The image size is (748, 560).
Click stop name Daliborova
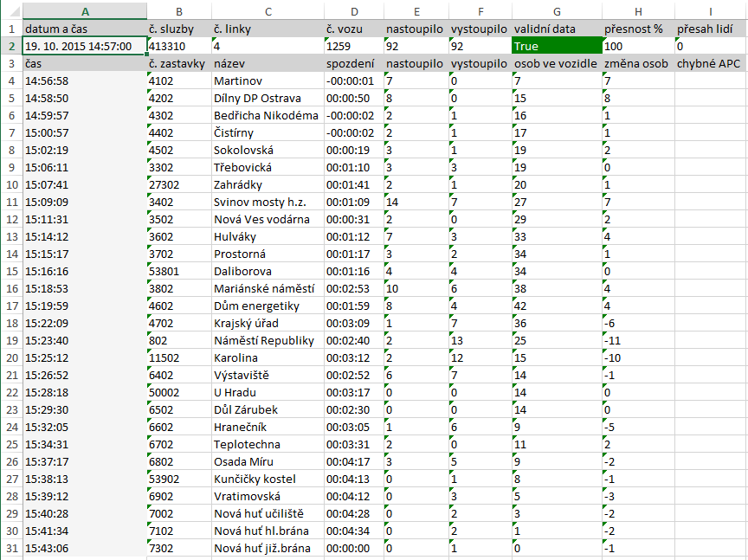(268, 272)
